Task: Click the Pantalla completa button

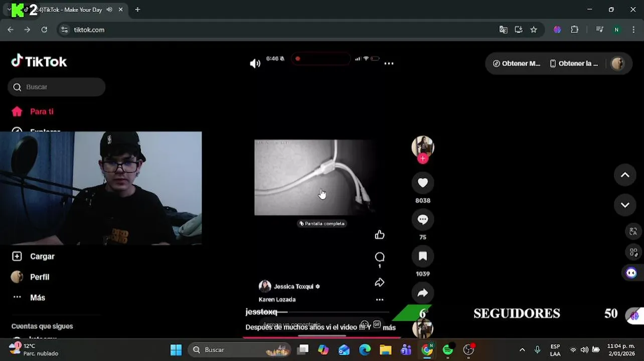Action: 322,224
